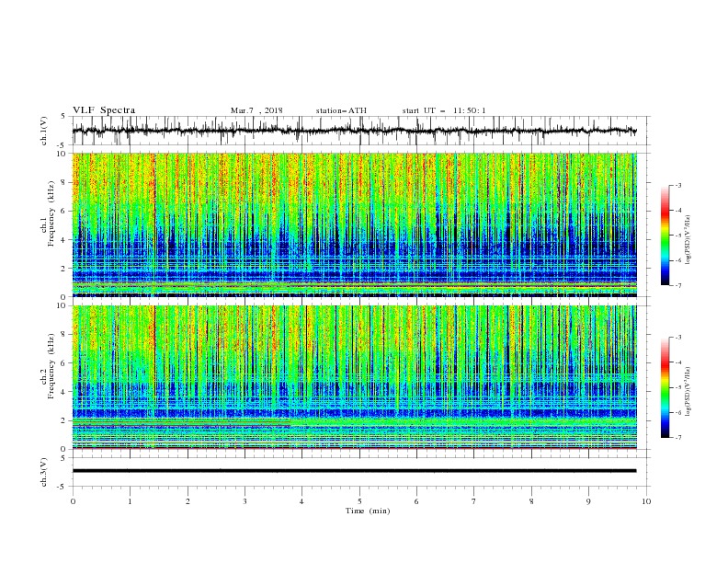This screenshot has height=563, width=728.
Task: Click the "2" minute tick on time axis
Action: pos(188,501)
